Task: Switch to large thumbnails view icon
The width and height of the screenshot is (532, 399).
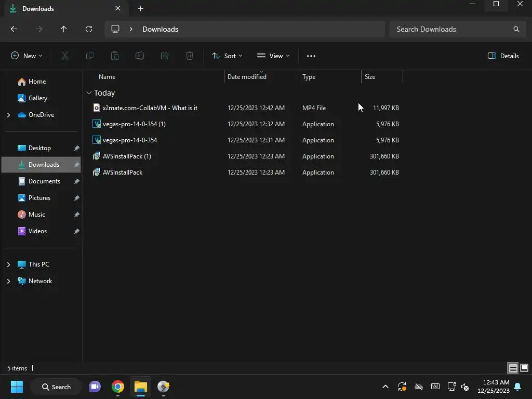Action: [x=524, y=368]
